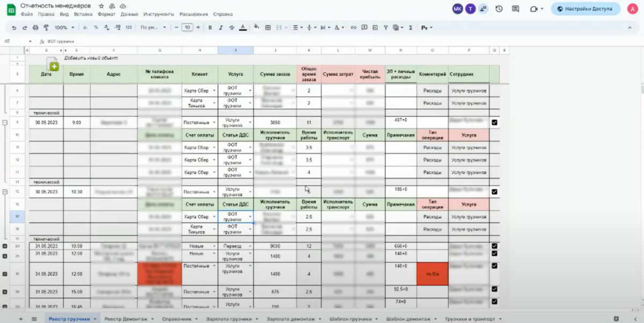This screenshot has height=323, width=644.
Task: Open the Данные menu
Action: pos(129,14)
